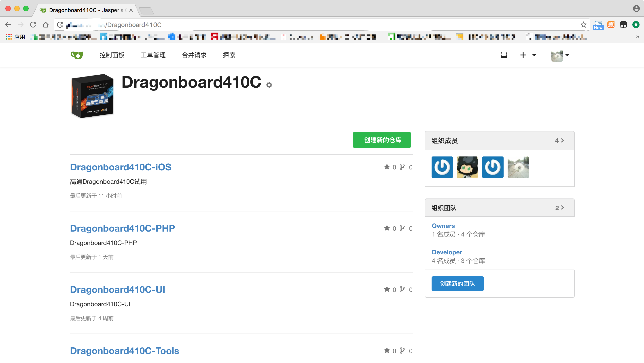Image resolution: width=644 pixels, height=363 pixels.
Task: Click the 创建新的仓库 green button
Action: [x=382, y=140]
